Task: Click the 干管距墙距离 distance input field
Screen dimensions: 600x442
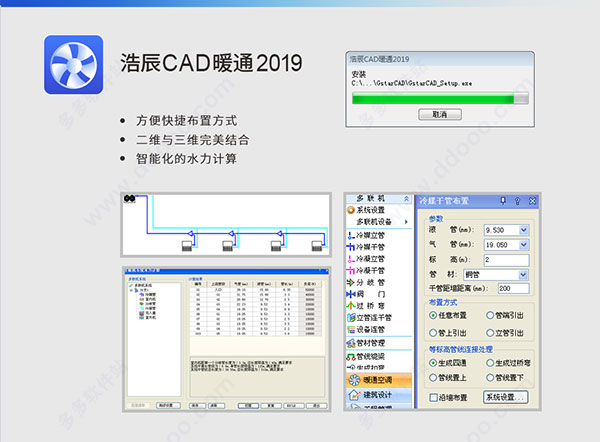Action: (x=514, y=288)
